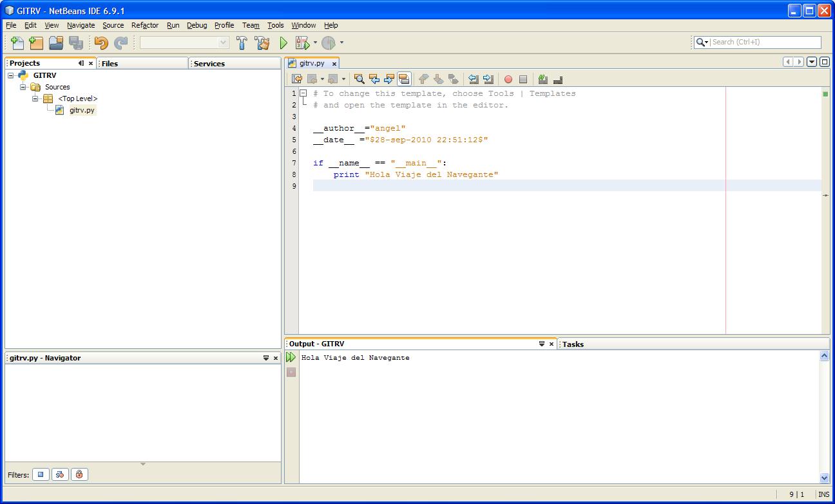Viewport: 835px width, 504px height.
Task: Open the Refactor menu
Action: click(x=145, y=25)
